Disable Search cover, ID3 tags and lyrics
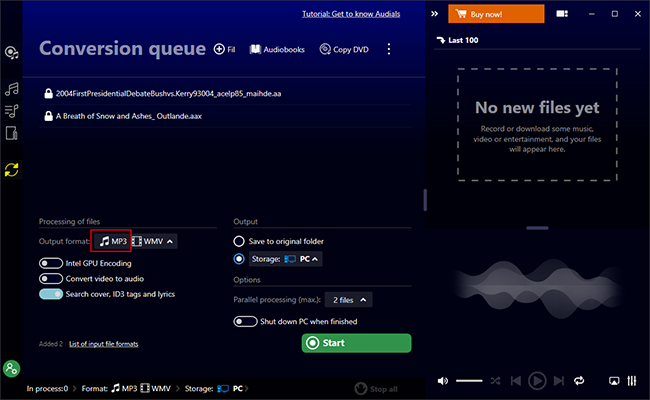 pyautogui.click(x=51, y=294)
